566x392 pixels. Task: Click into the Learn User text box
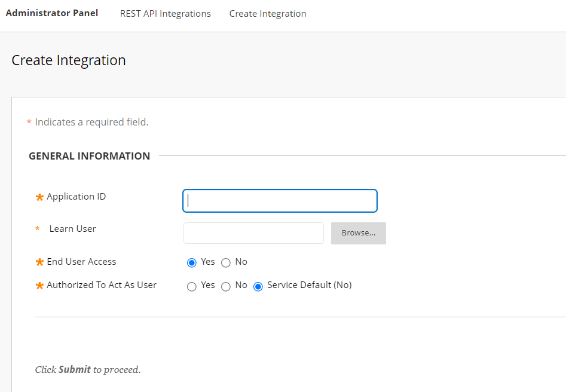(253, 233)
